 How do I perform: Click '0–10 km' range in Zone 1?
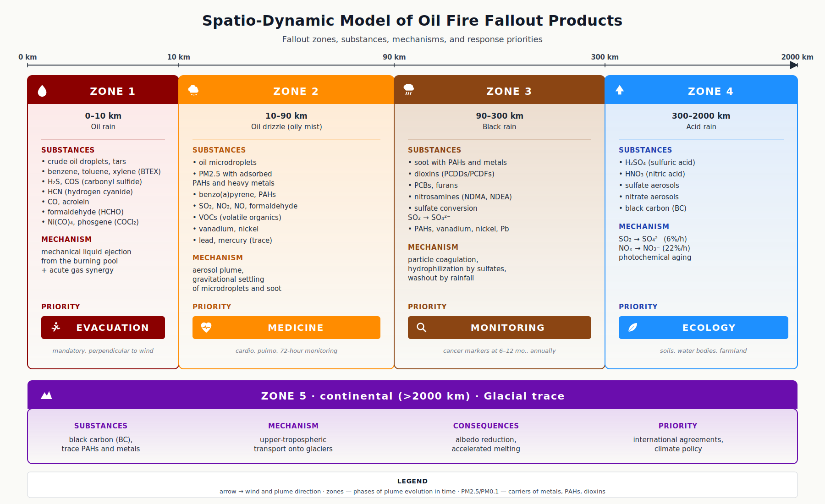click(x=103, y=115)
